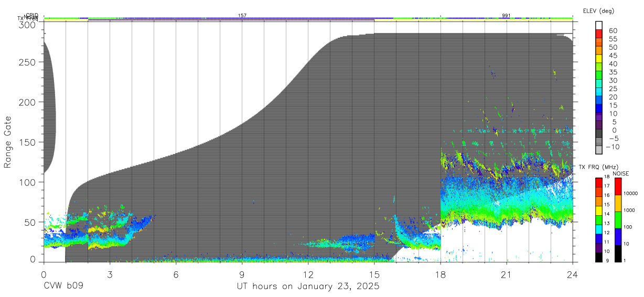This screenshot has width=644, height=297.
Task: Select the purple 5–10 band of ELEV color bar
Action: point(599,117)
